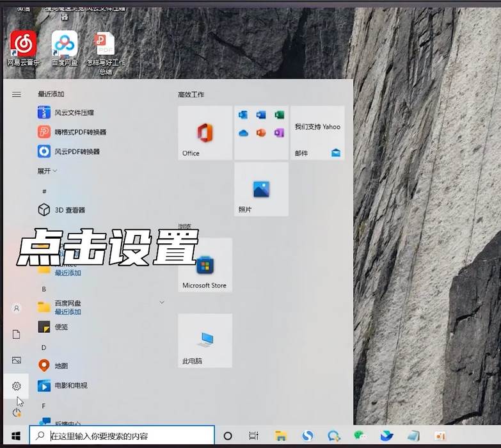Open the 邮件 mail tile
Screen dimensions: 501x448
pyautogui.click(x=317, y=132)
